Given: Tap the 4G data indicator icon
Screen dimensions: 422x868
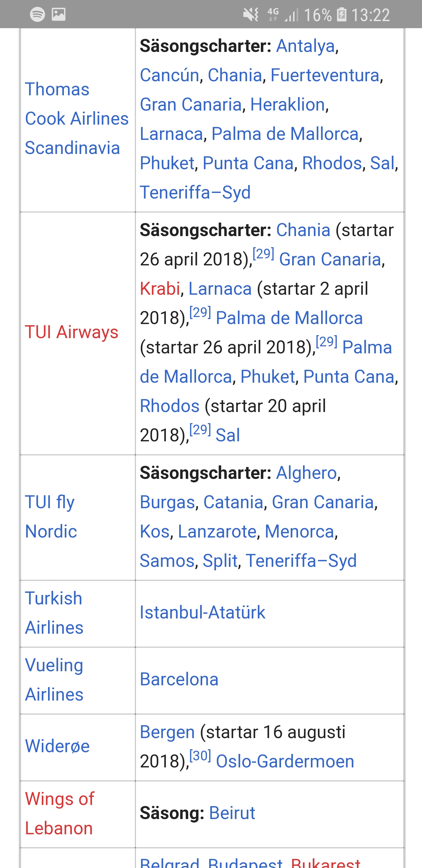Looking at the screenshot, I should pos(273,14).
